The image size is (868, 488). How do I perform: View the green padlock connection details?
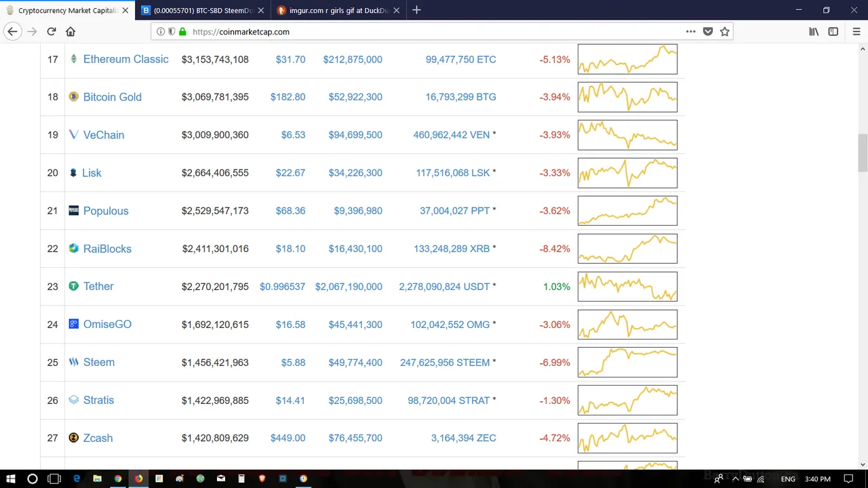pyautogui.click(x=182, y=31)
